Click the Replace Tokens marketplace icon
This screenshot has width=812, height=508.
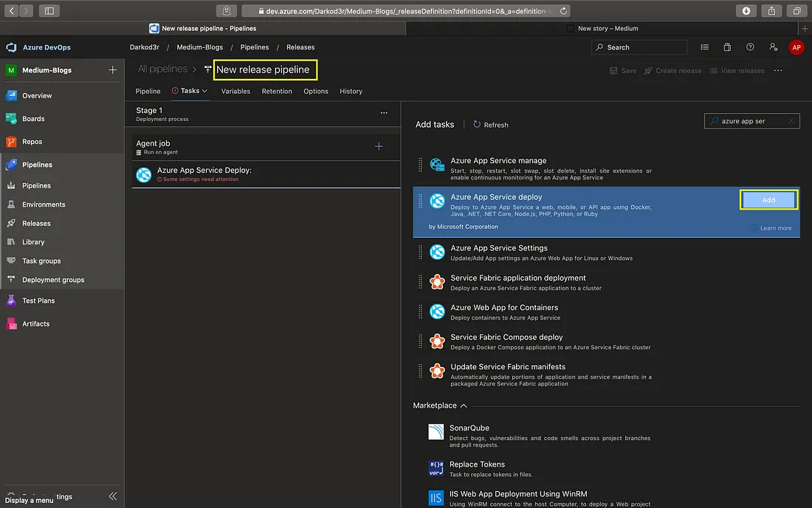tap(436, 468)
